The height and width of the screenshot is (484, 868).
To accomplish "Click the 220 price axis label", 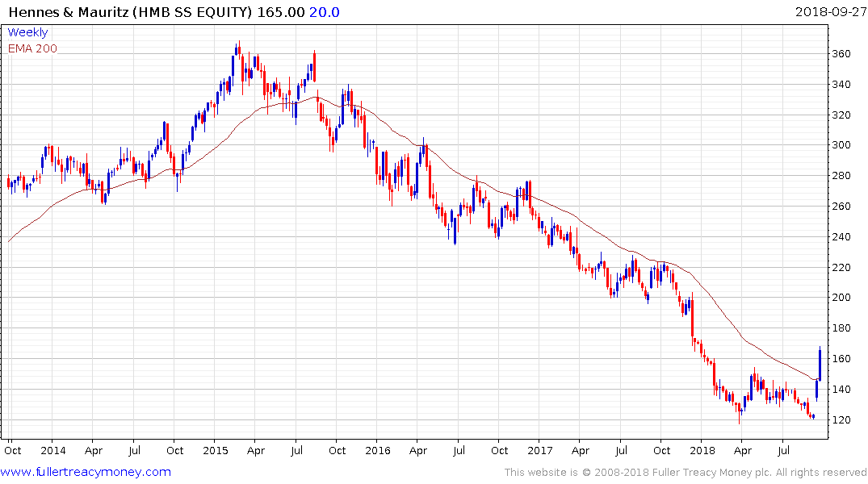I will 841,267.
